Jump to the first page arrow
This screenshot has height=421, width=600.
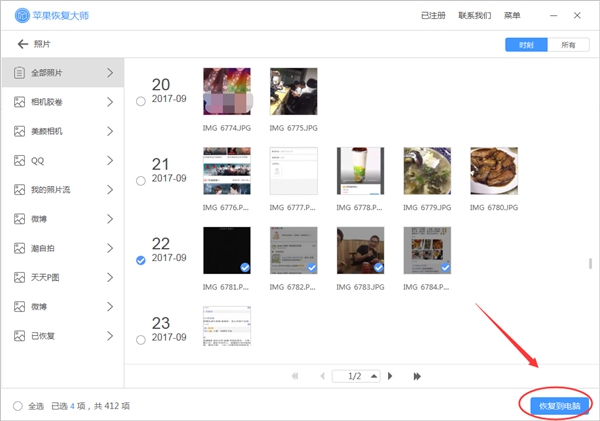pyautogui.click(x=295, y=376)
